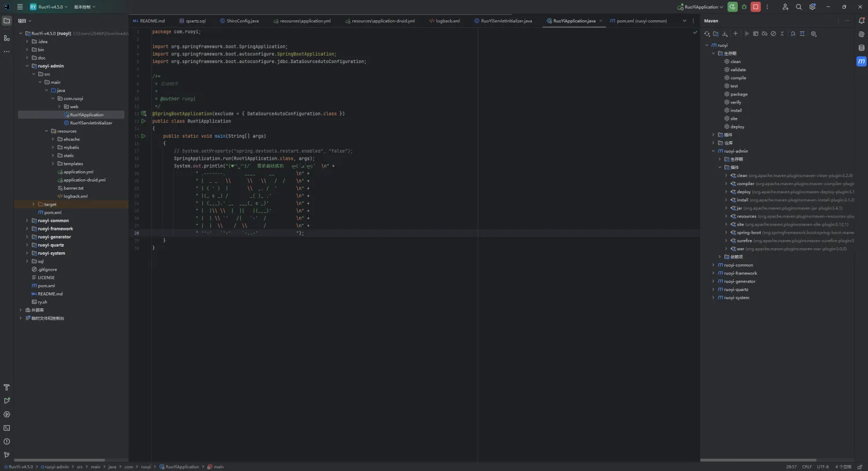Open the main hamburger menu
The width and height of the screenshot is (868, 471).
(20, 7)
